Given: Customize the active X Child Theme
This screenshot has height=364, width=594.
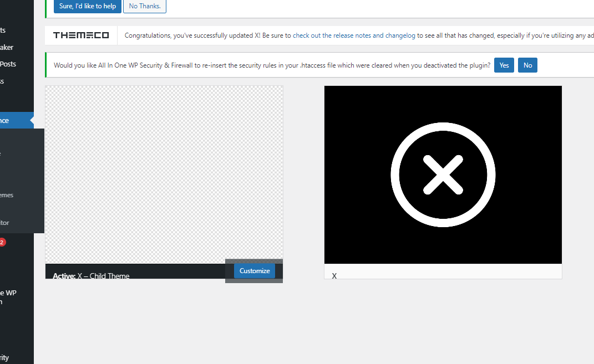Looking at the screenshot, I should tap(255, 271).
